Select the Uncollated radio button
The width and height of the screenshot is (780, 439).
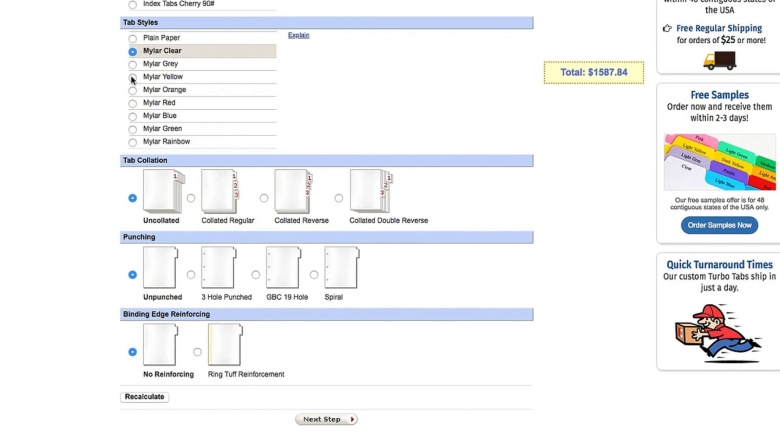tap(132, 198)
